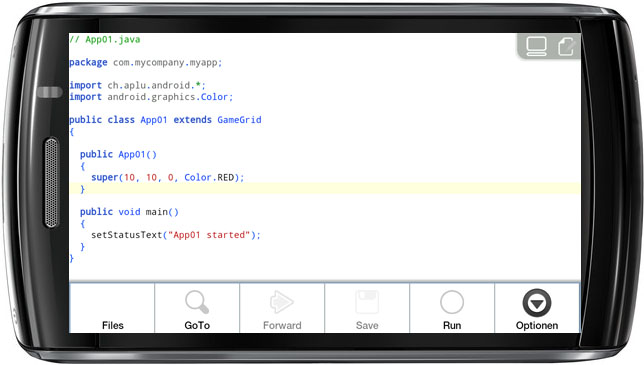The width and height of the screenshot is (644, 365).
Task: Click the 'import android.graphics.Color;' line
Action: (x=151, y=97)
